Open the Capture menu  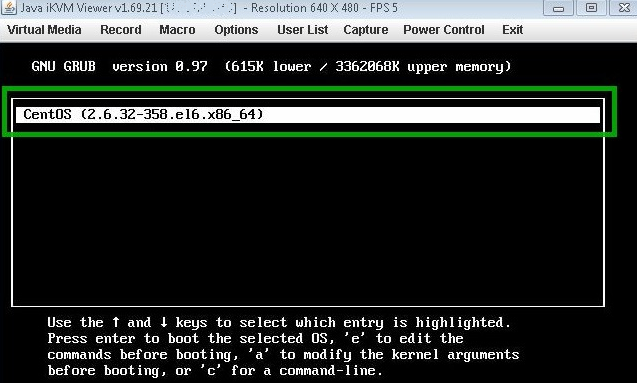coord(366,30)
